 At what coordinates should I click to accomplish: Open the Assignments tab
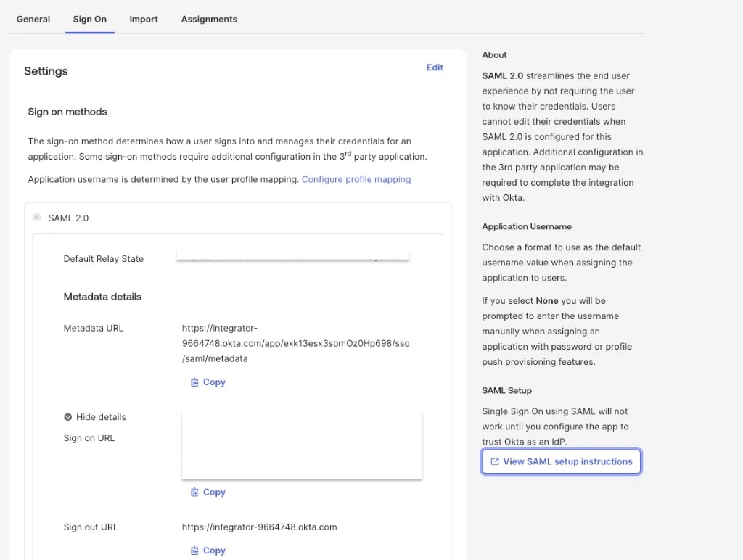coord(209,20)
